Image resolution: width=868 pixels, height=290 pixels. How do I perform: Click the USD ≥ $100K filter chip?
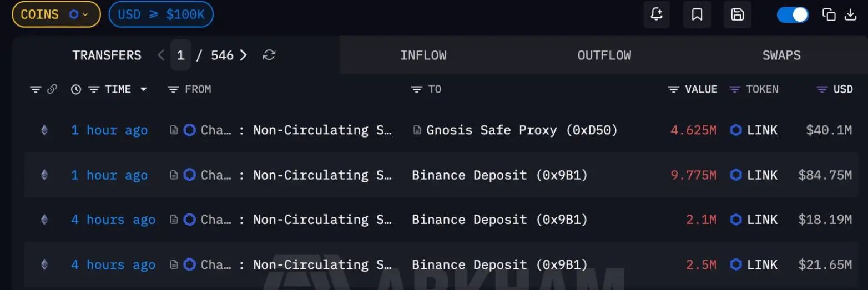(161, 14)
